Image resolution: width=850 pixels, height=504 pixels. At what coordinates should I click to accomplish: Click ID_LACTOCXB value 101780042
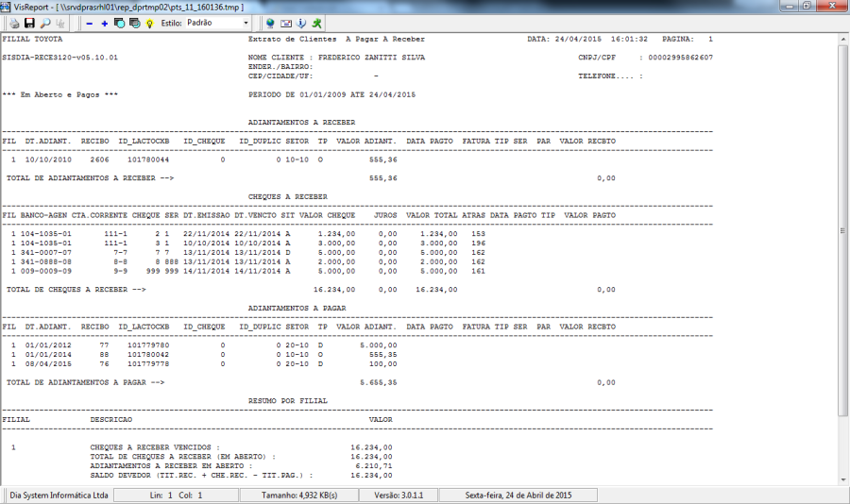[148, 355]
